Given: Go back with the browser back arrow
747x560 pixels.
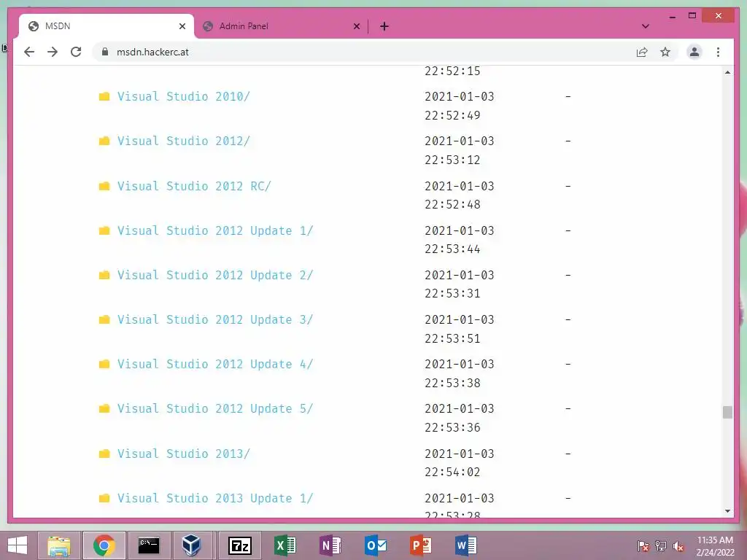Looking at the screenshot, I should [29, 52].
